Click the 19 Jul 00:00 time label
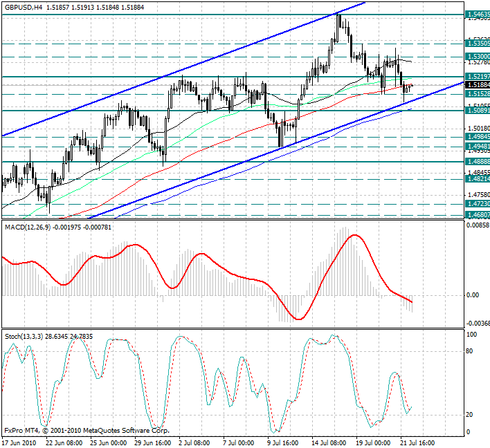 click(373, 443)
